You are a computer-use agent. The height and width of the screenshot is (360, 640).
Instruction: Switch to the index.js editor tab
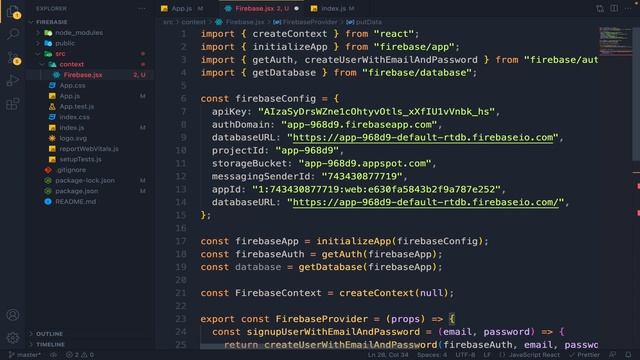[333, 9]
